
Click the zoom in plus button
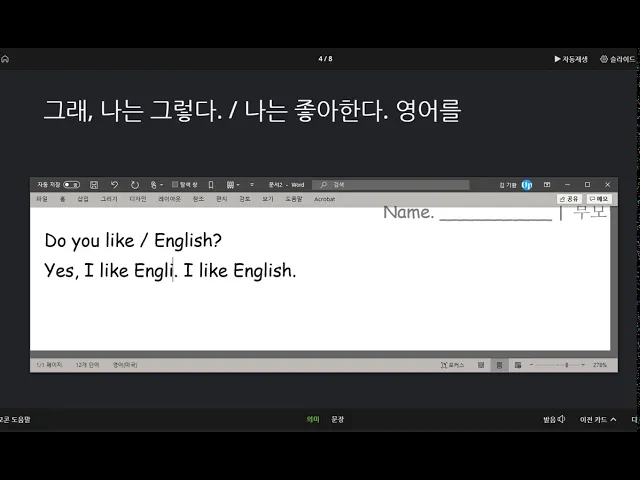[583, 365]
